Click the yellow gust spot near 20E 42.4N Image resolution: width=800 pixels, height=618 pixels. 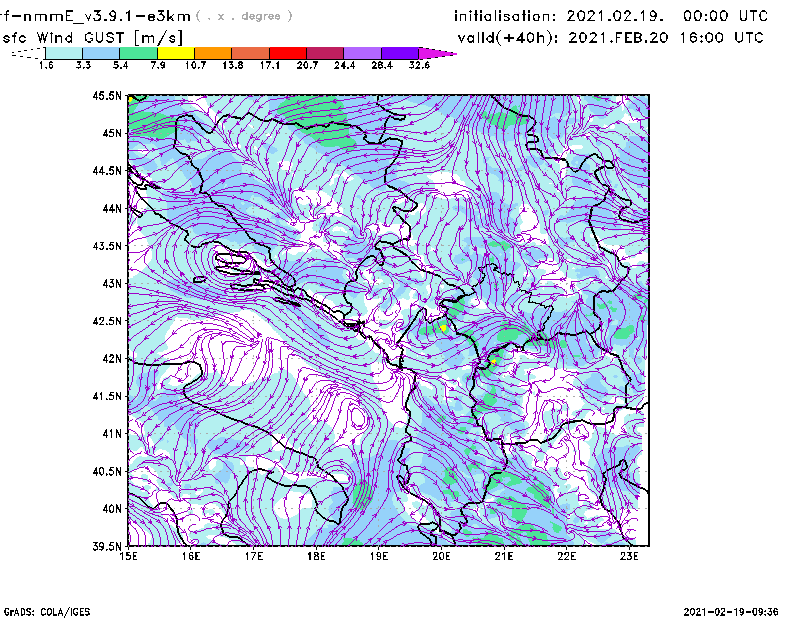coord(444,328)
